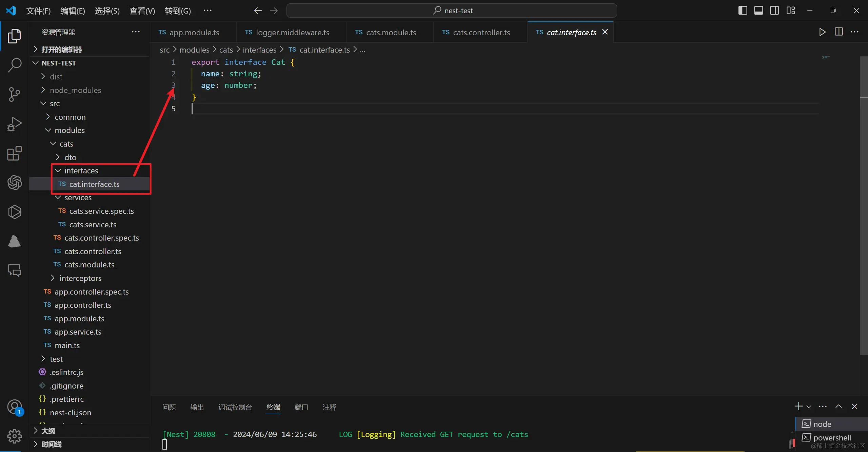Toggle primary side bar layout icon

(x=743, y=11)
